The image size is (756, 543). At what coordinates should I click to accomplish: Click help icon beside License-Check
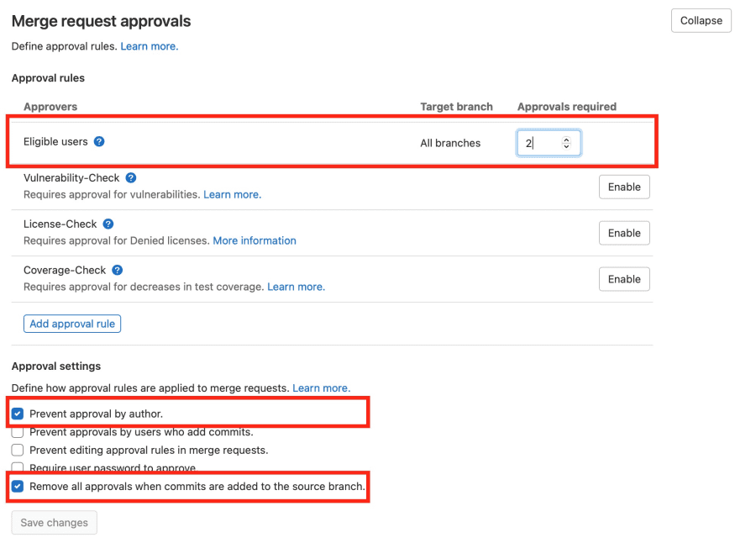point(108,224)
